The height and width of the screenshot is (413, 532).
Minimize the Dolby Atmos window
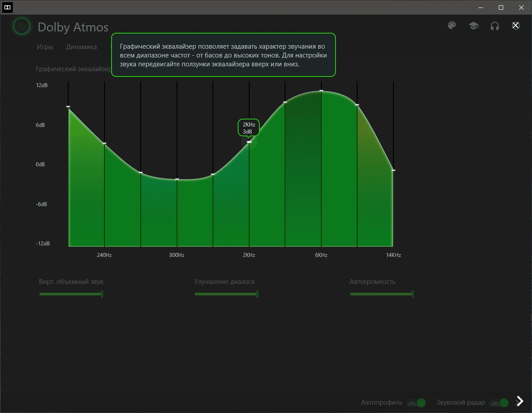481,8
